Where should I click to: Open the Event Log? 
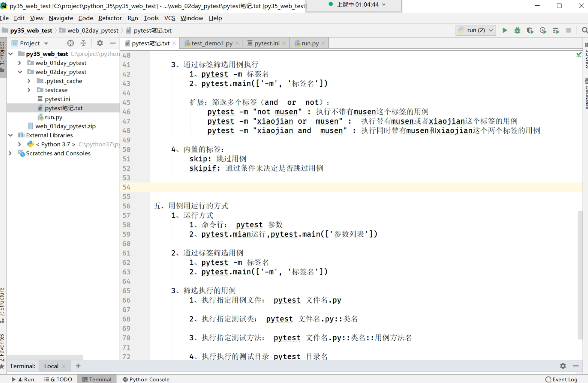[x=562, y=379]
